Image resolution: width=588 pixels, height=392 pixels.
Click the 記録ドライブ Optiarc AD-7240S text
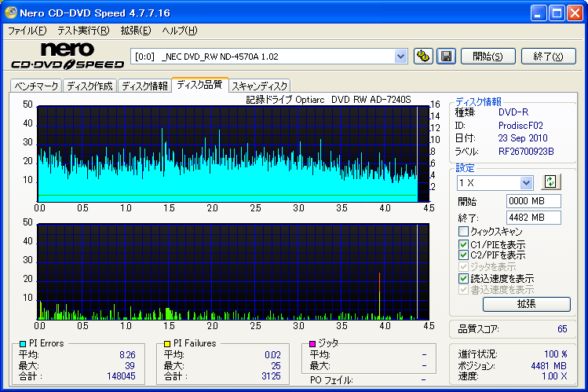coord(328,100)
